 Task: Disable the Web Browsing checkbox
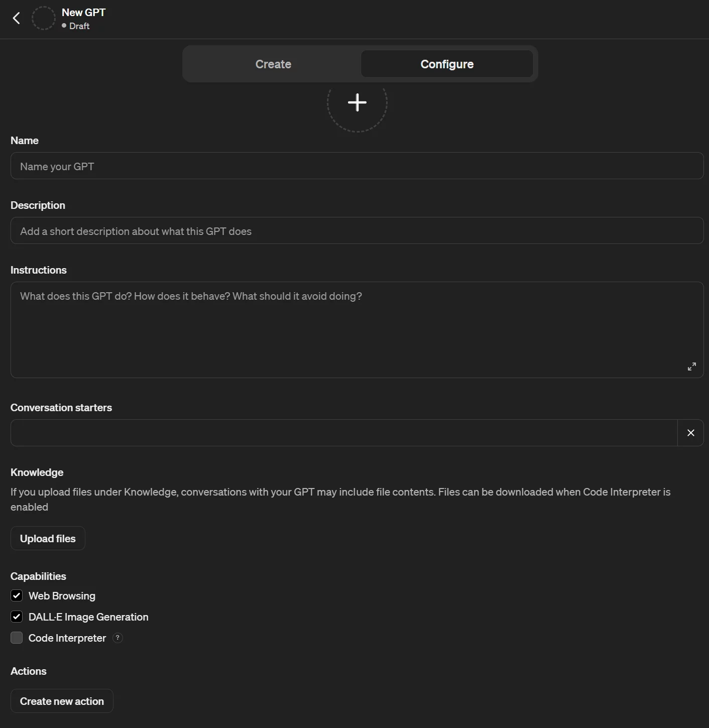17,595
